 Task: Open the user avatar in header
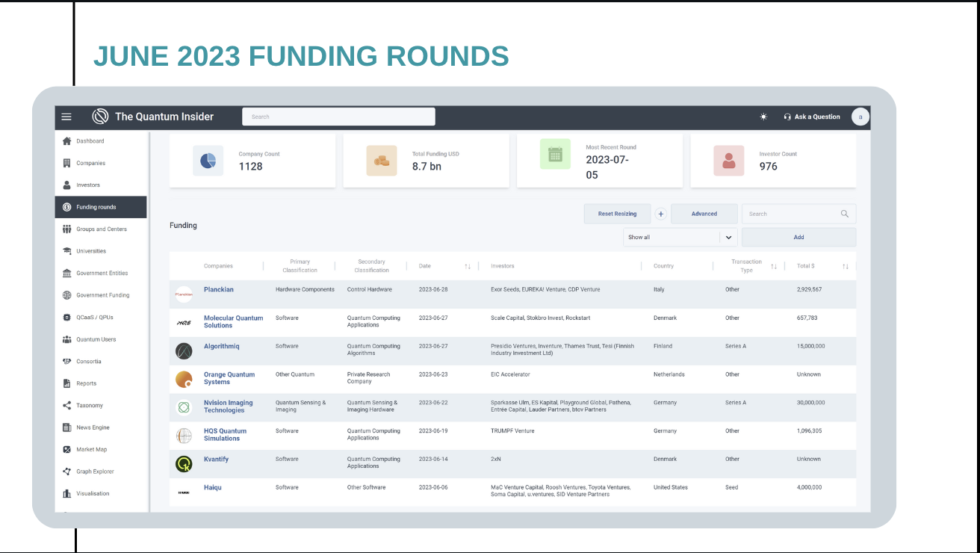(x=860, y=117)
